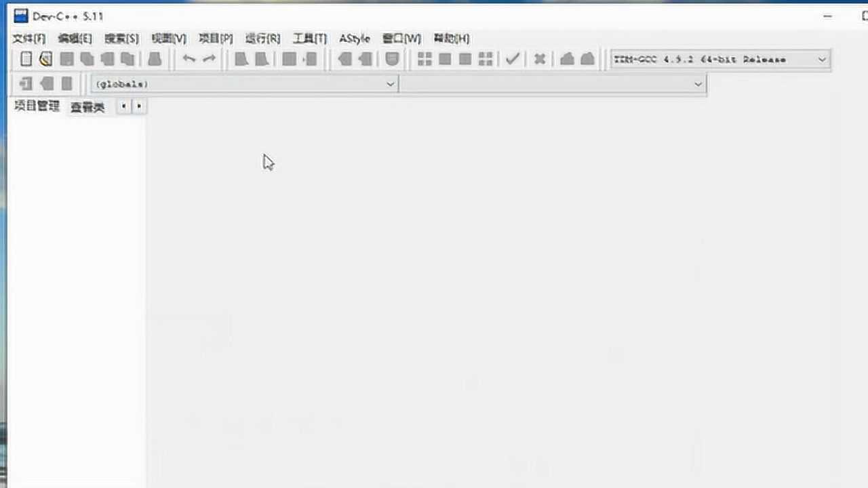The height and width of the screenshot is (488, 868).
Task: Click the Undo arrow icon
Action: (x=189, y=59)
